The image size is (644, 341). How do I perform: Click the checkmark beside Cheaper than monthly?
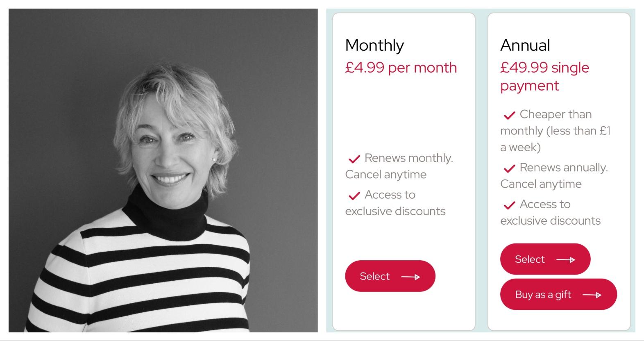(509, 115)
